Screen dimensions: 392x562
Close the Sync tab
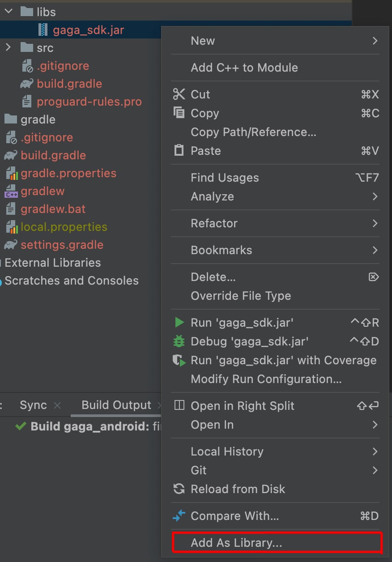point(57,405)
